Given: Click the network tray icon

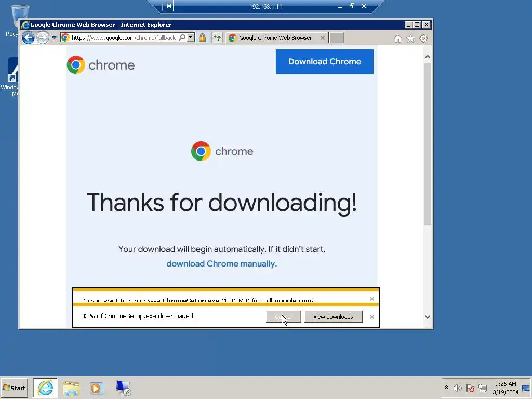Looking at the screenshot, I should tap(483, 388).
